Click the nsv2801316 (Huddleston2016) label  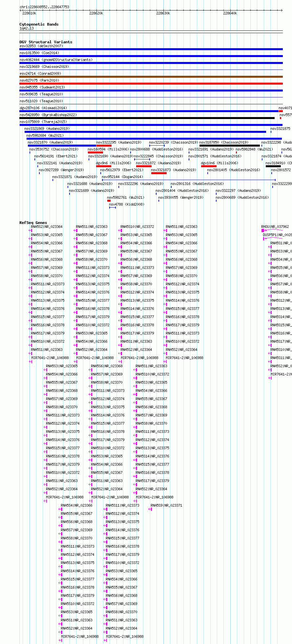point(198,184)
